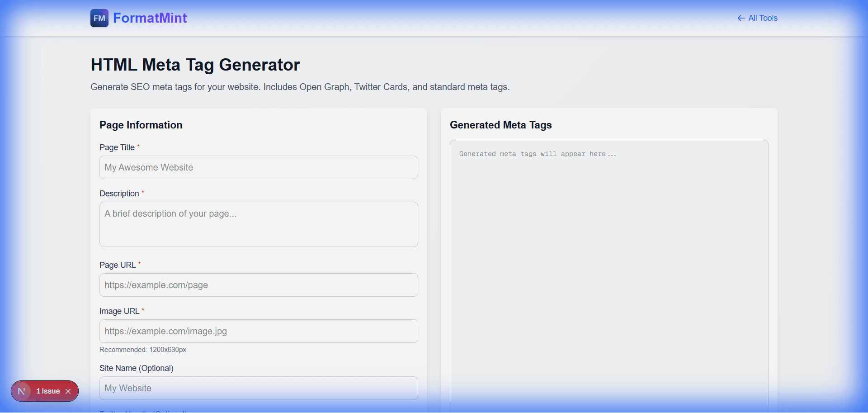Click the placeholder text My Awesome Website
Screen dimensions: 868x413
tap(149, 167)
